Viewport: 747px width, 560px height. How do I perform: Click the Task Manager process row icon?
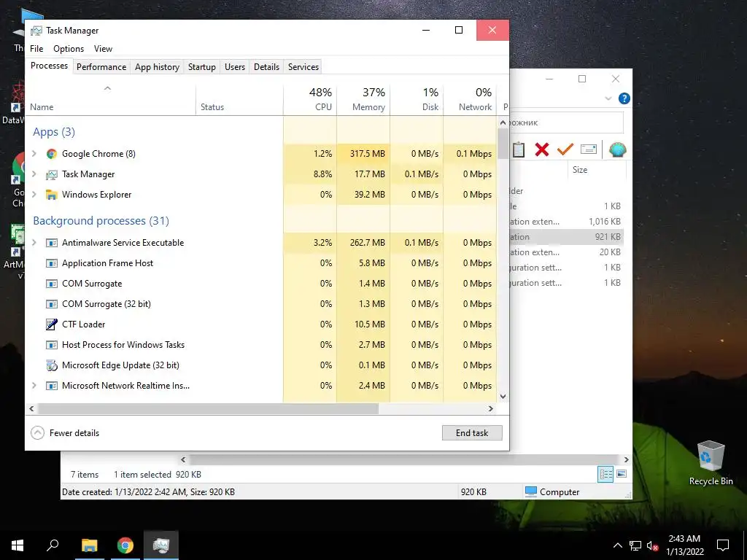coord(52,174)
